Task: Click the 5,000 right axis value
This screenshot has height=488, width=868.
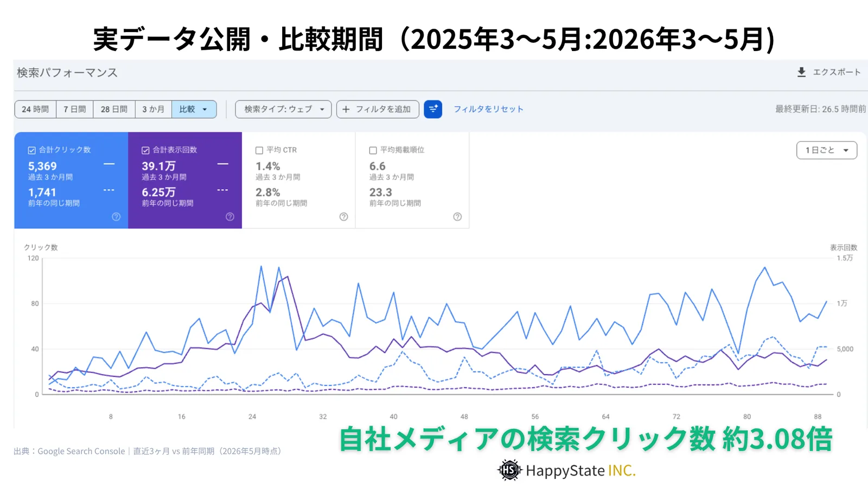Action: pyautogui.click(x=845, y=349)
